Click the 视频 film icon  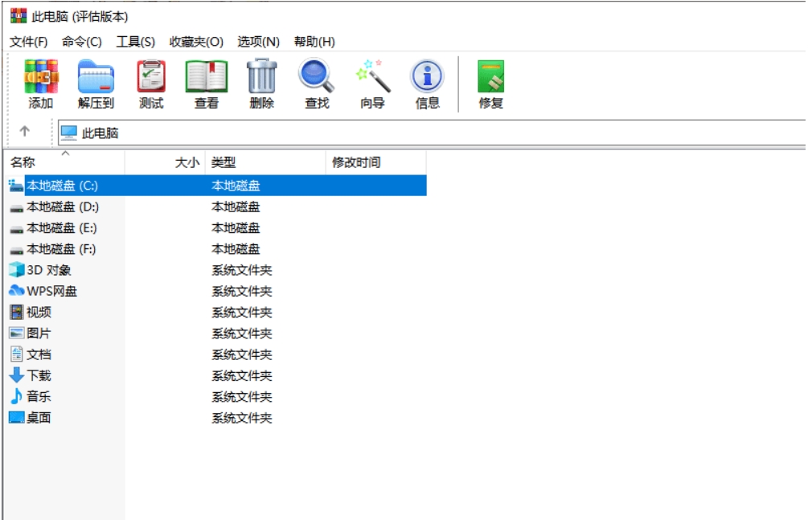pos(17,312)
